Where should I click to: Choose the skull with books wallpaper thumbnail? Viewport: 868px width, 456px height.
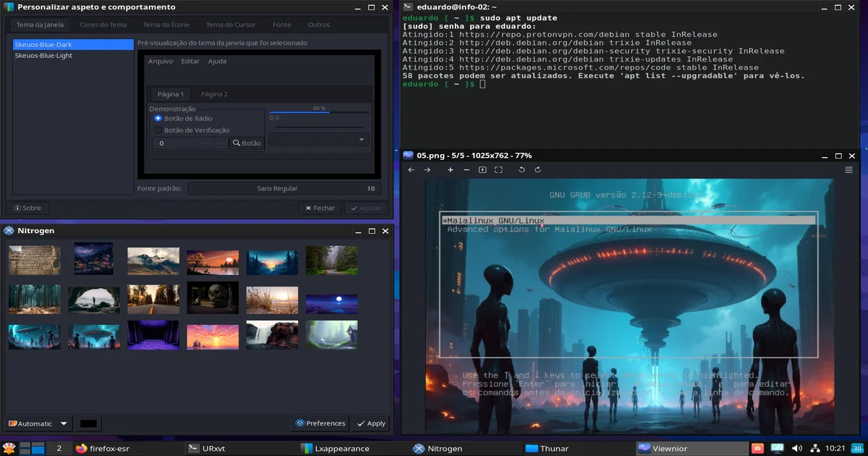pos(213,297)
